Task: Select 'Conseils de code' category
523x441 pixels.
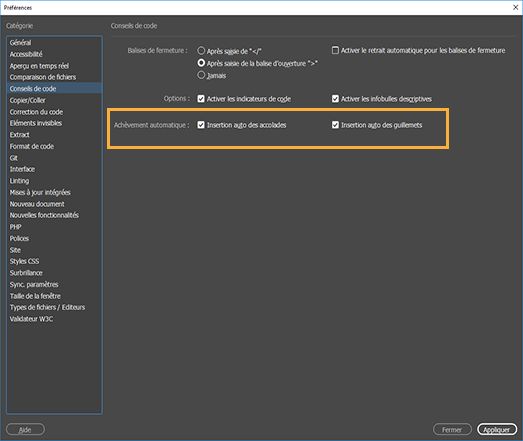Action: click(x=54, y=89)
